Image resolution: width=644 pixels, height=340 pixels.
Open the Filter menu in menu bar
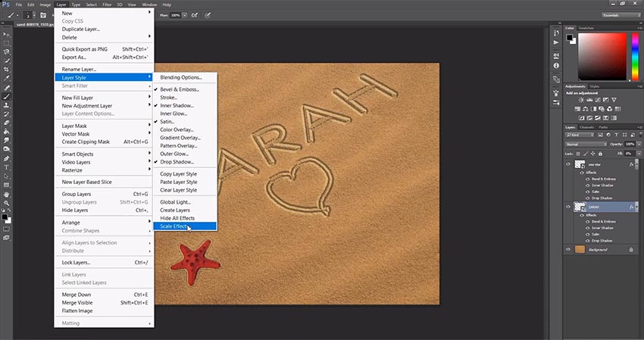point(106,5)
